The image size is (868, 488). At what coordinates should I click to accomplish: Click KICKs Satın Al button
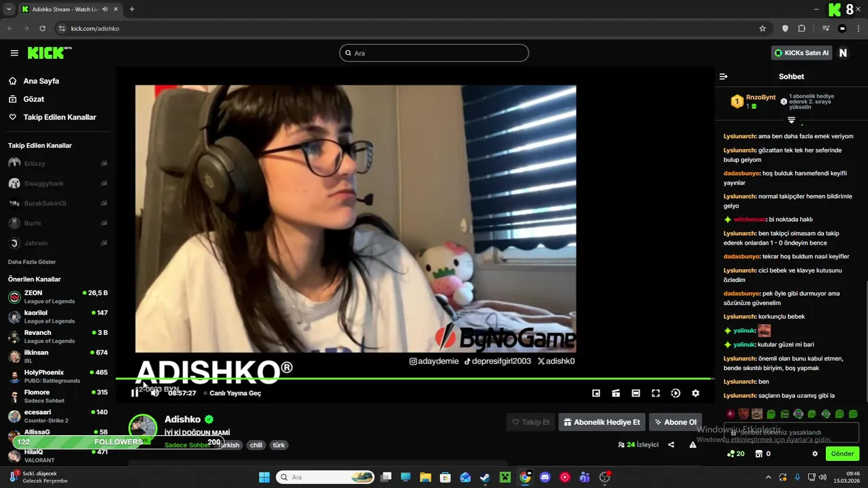802,53
